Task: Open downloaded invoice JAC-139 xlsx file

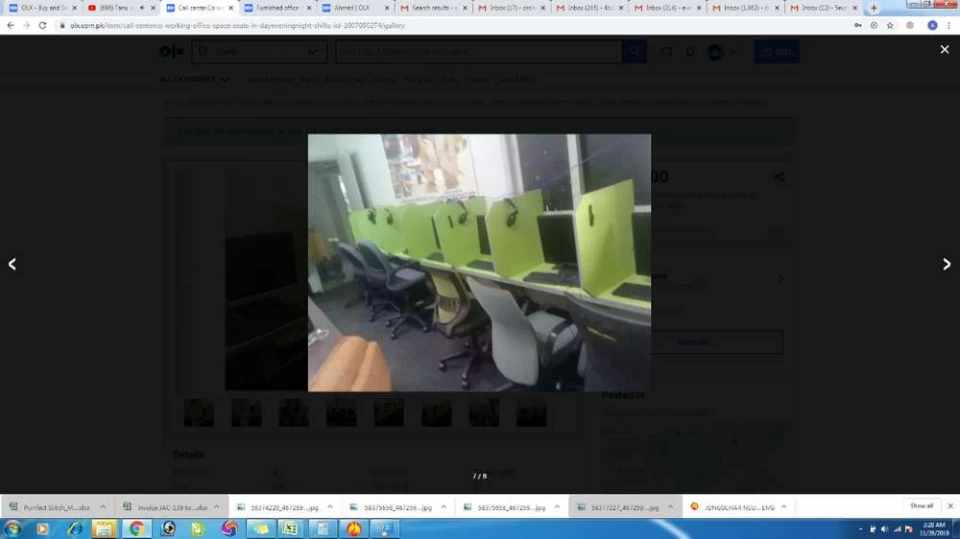Action: pyautogui.click(x=167, y=507)
